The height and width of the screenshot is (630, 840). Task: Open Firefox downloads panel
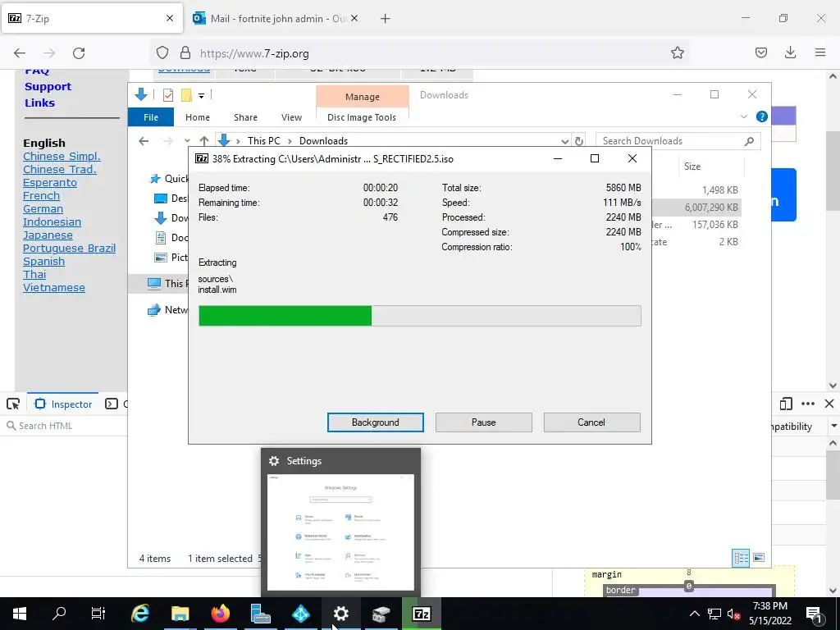coord(790,52)
